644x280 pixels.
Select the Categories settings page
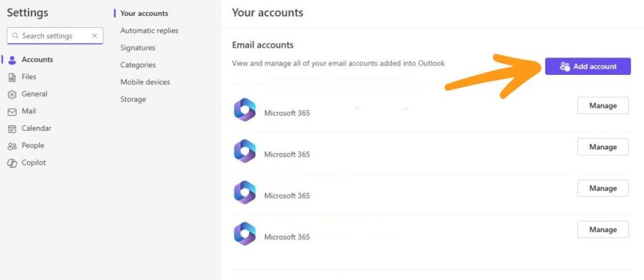[138, 65]
